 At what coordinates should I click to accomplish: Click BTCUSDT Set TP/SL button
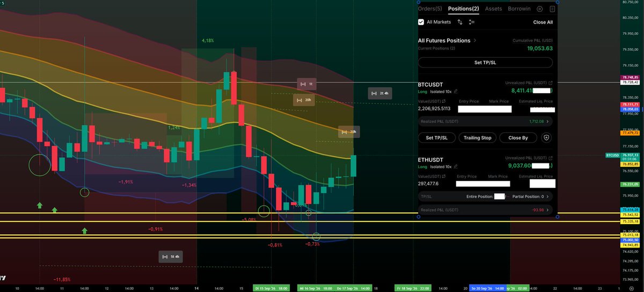436,138
